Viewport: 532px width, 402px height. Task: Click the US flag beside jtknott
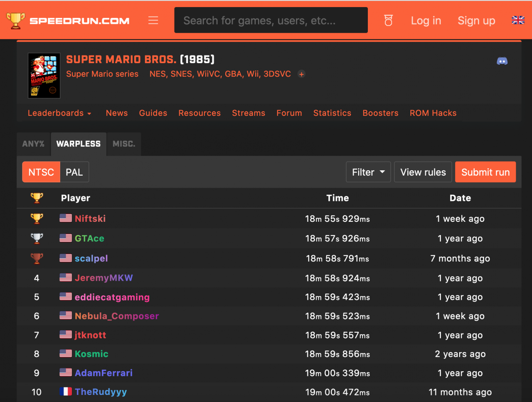66,335
